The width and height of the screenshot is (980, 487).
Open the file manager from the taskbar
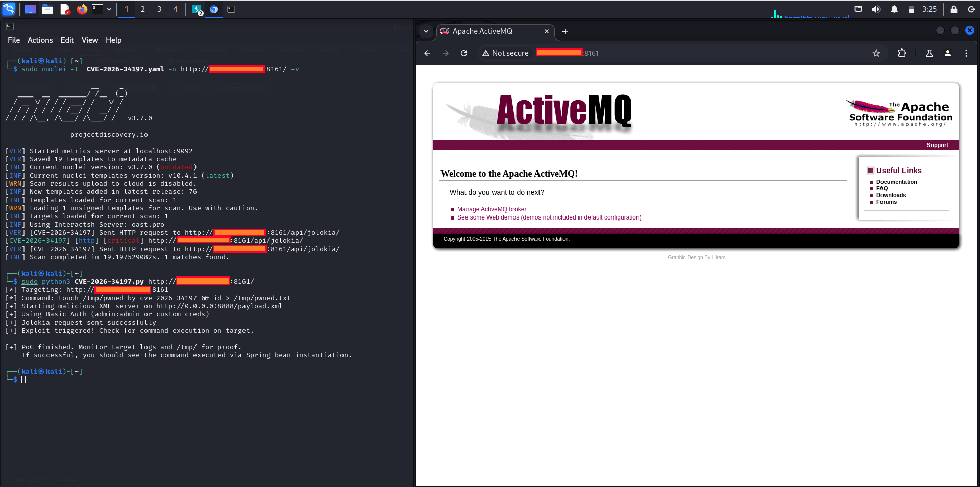pos(47,9)
